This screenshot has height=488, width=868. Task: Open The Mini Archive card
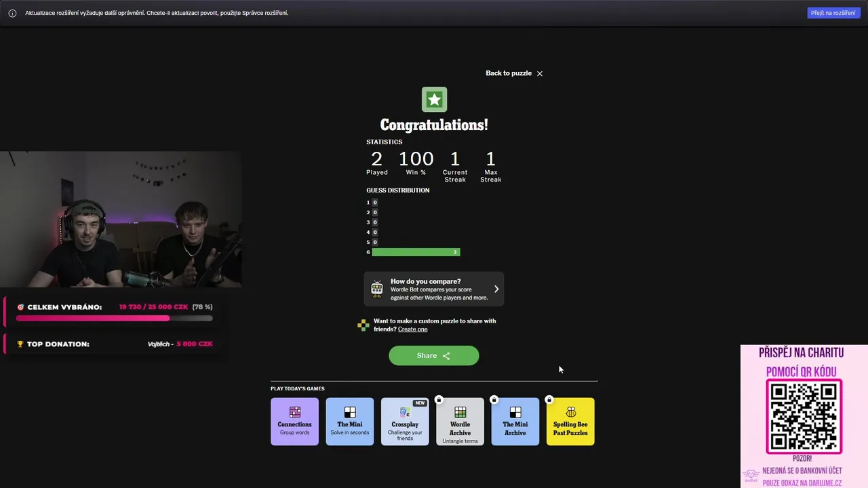pyautogui.click(x=515, y=422)
